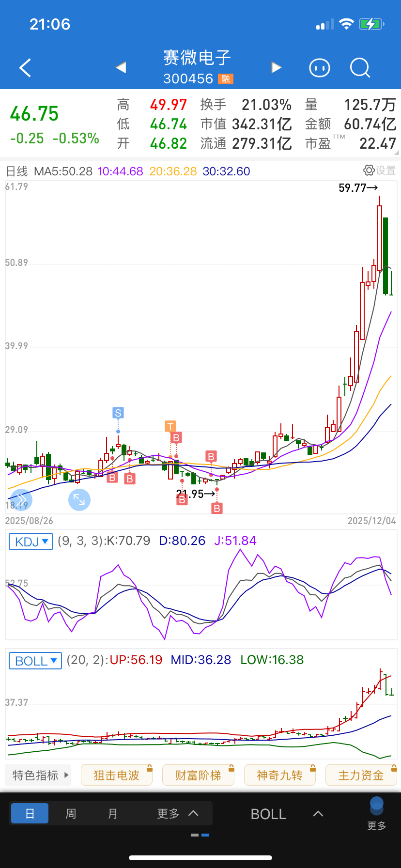
Task: Tap the double-chevron scroll chart circle
Action: click(21, 499)
